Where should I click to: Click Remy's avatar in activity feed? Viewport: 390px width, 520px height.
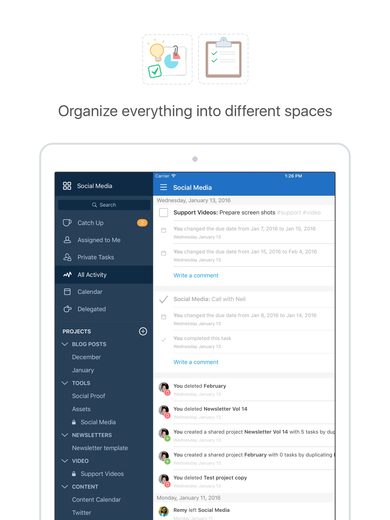click(164, 511)
